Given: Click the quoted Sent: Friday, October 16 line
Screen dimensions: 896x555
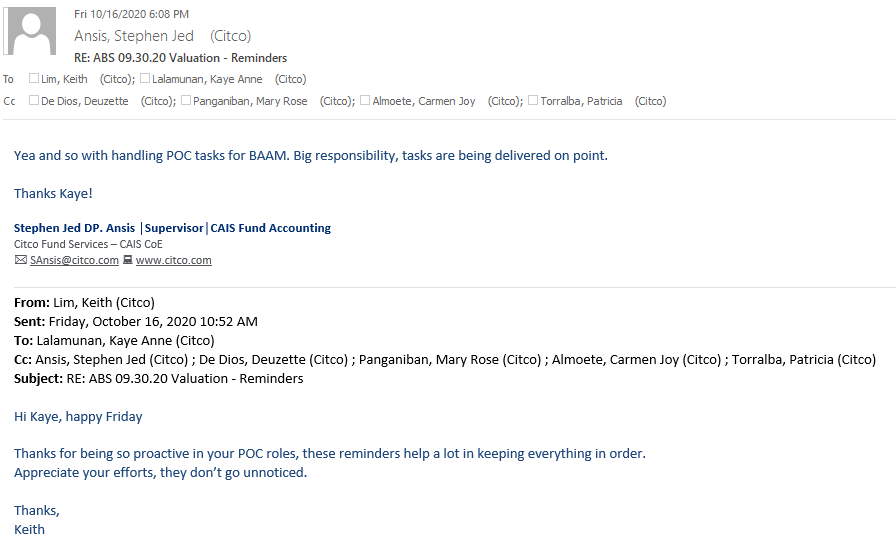Looking at the screenshot, I should [x=136, y=321].
